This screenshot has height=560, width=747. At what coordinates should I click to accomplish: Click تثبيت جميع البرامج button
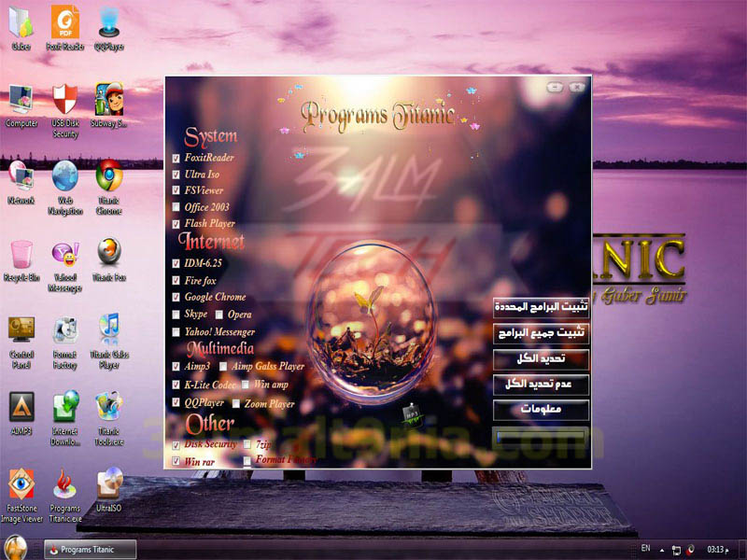coord(542,333)
